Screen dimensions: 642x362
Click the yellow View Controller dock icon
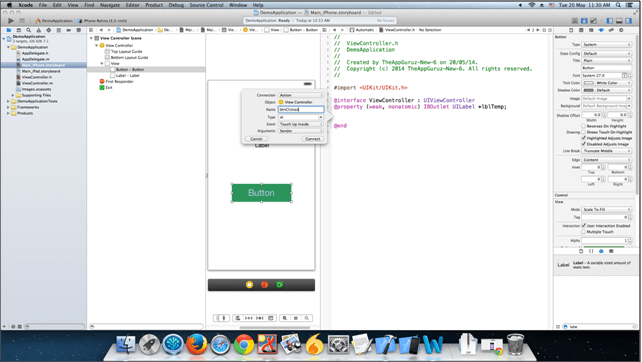point(249,285)
